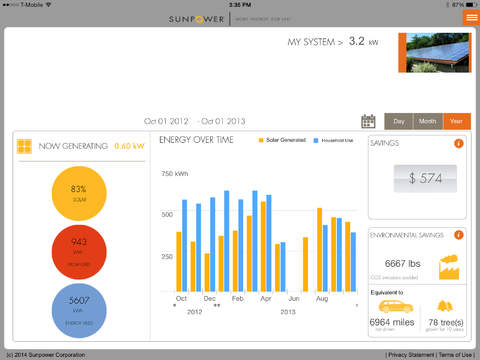The width and height of the screenshot is (480, 360).
Task: Toggle Household Use legend series
Action: pyautogui.click(x=333, y=140)
